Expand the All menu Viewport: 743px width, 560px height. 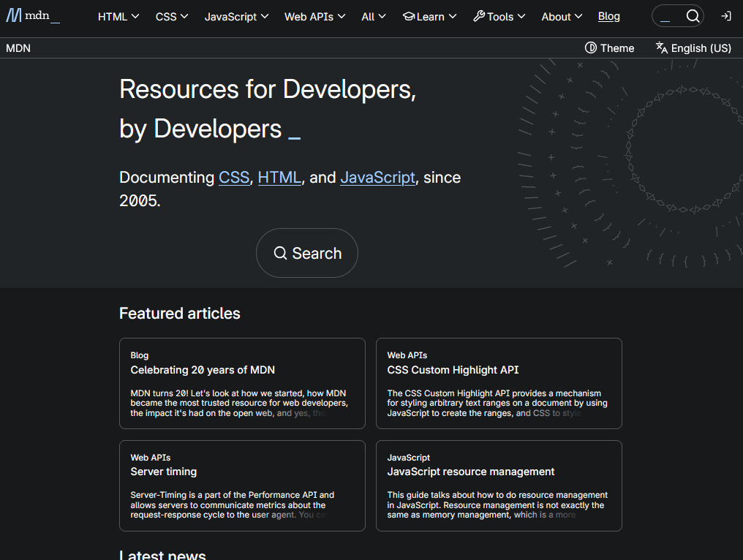374,16
